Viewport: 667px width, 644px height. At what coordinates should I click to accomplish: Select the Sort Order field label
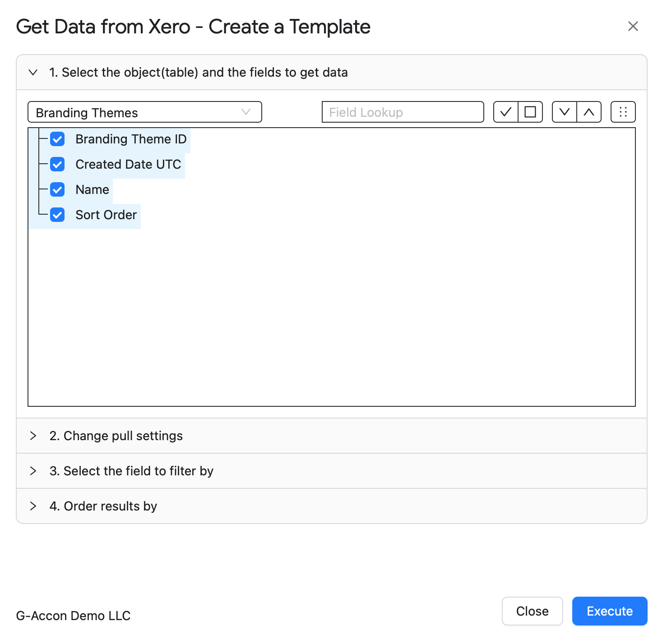106,215
